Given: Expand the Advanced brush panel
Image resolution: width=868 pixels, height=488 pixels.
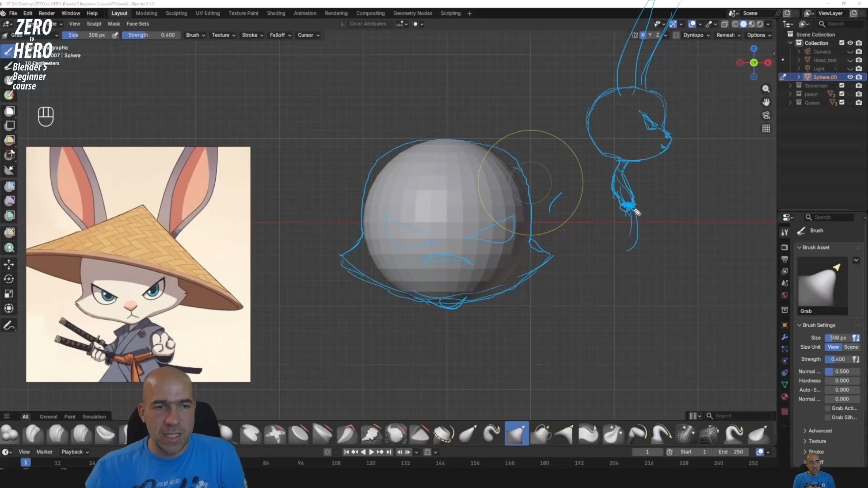Looking at the screenshot, I should pos(820,431).
